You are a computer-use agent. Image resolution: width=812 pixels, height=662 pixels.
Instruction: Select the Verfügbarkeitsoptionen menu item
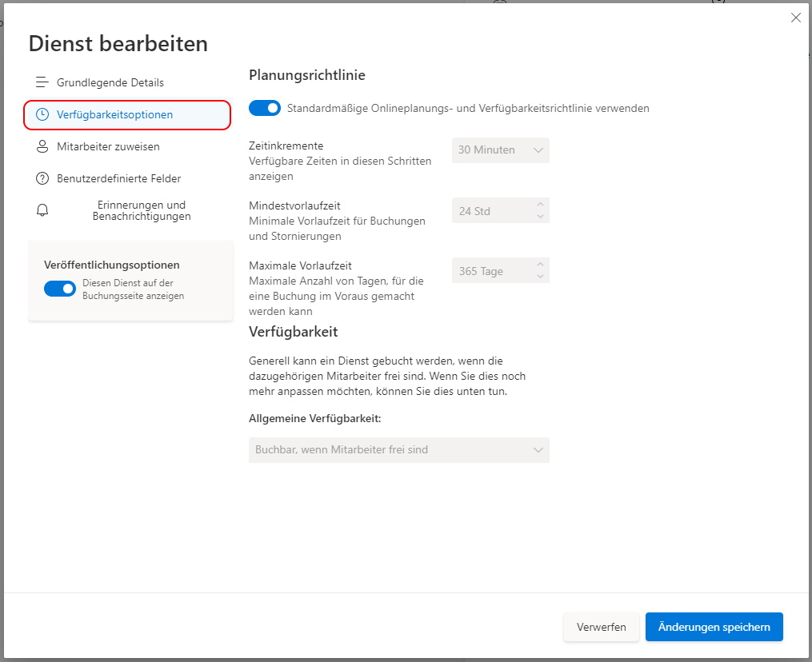click(x=127, y=115)
